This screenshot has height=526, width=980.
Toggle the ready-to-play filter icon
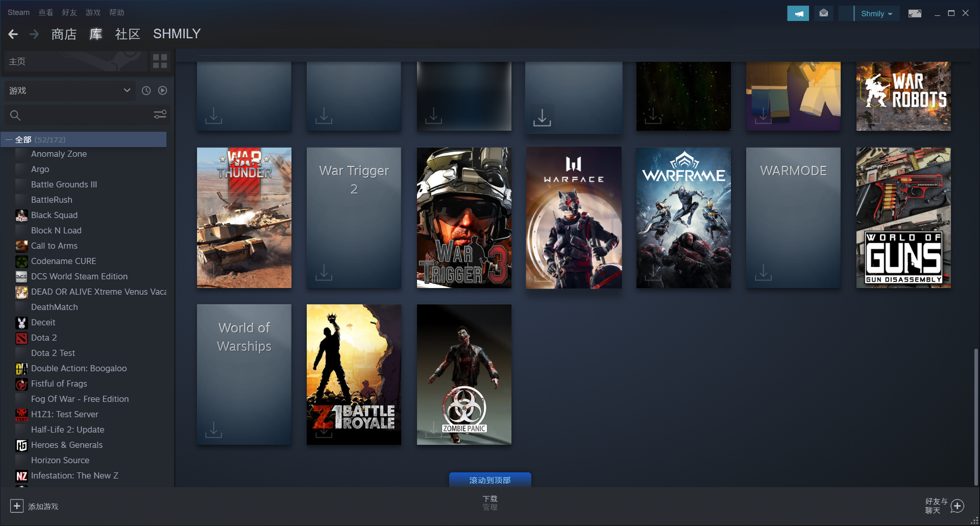coord(162,90)
